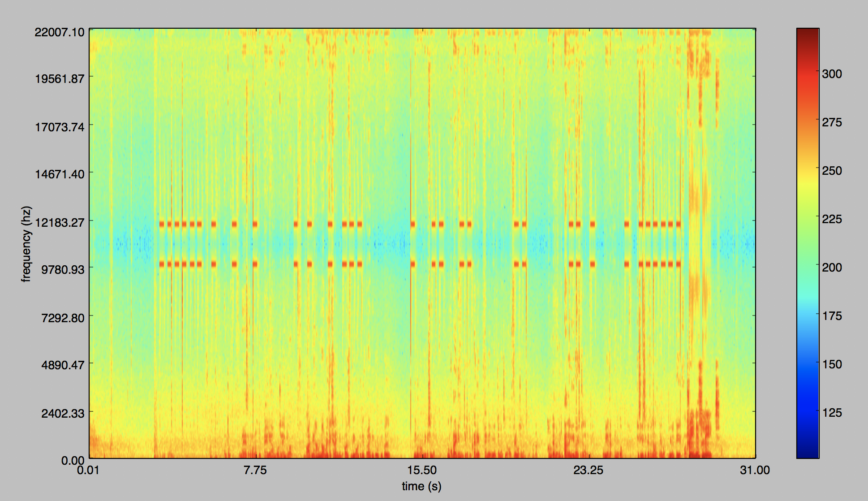Click the 7292.80 frequency tick label
This screenshot has height=501, width=868.
[x=62, y=318]
